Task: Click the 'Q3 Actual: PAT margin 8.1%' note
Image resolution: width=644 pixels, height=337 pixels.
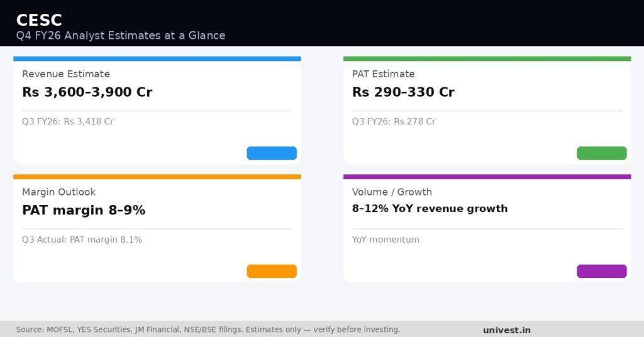Action: click(x=82, y=240)
